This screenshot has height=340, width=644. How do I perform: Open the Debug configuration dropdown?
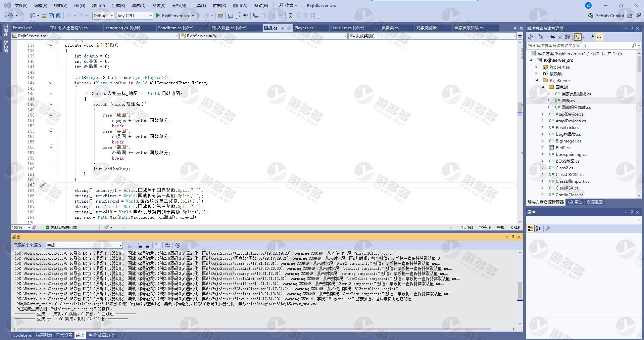103,15
